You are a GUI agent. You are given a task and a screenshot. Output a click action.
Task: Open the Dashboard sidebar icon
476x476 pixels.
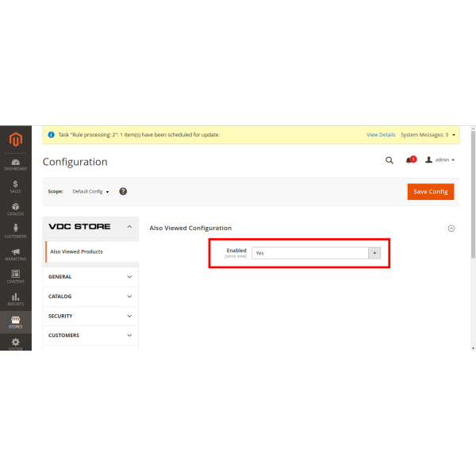coord(15,164)
